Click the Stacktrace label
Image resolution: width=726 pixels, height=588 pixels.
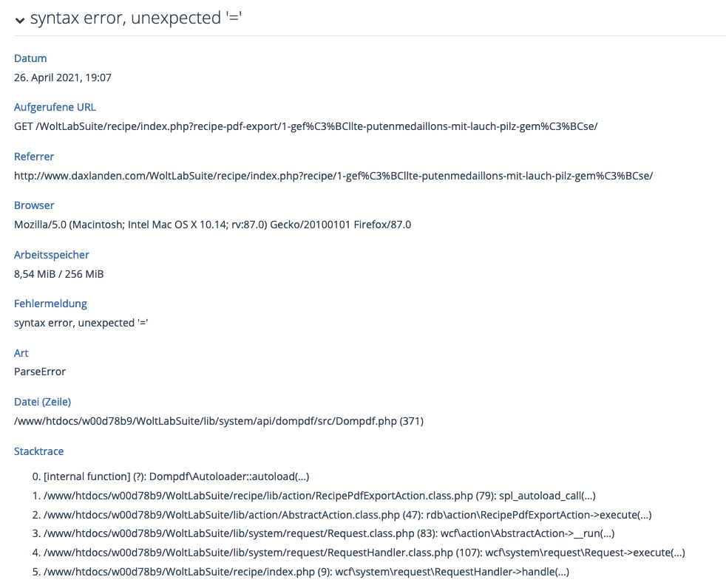(39, 451)
